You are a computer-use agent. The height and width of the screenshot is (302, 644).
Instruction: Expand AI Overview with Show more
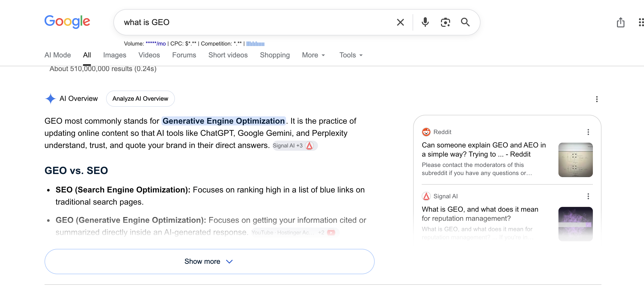[x=209, y=262]
